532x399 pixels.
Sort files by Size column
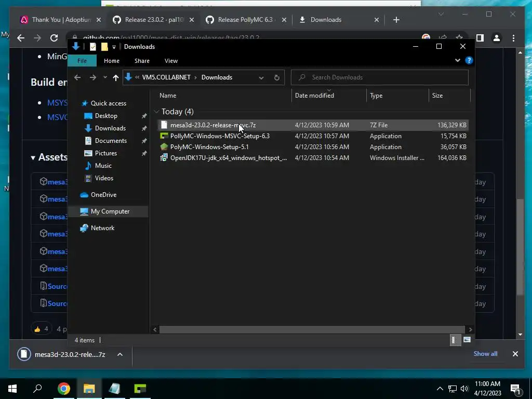pos(449,96)
